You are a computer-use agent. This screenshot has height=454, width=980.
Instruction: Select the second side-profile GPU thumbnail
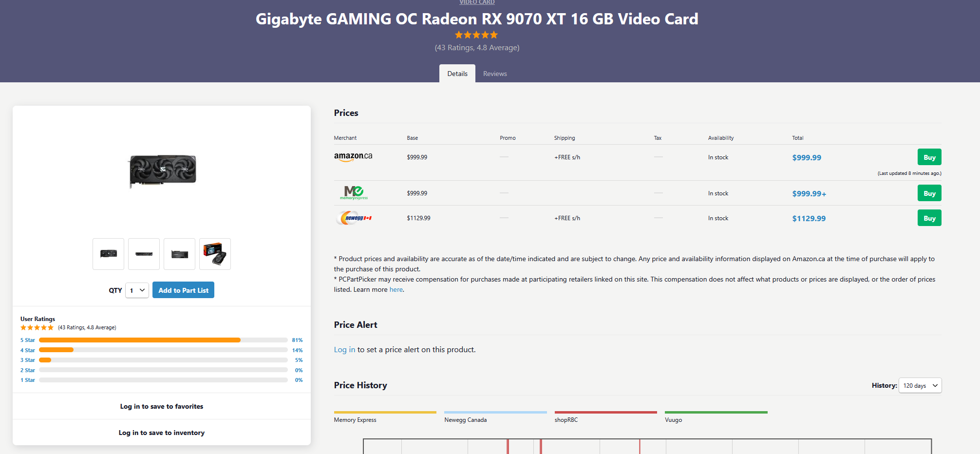144,254
